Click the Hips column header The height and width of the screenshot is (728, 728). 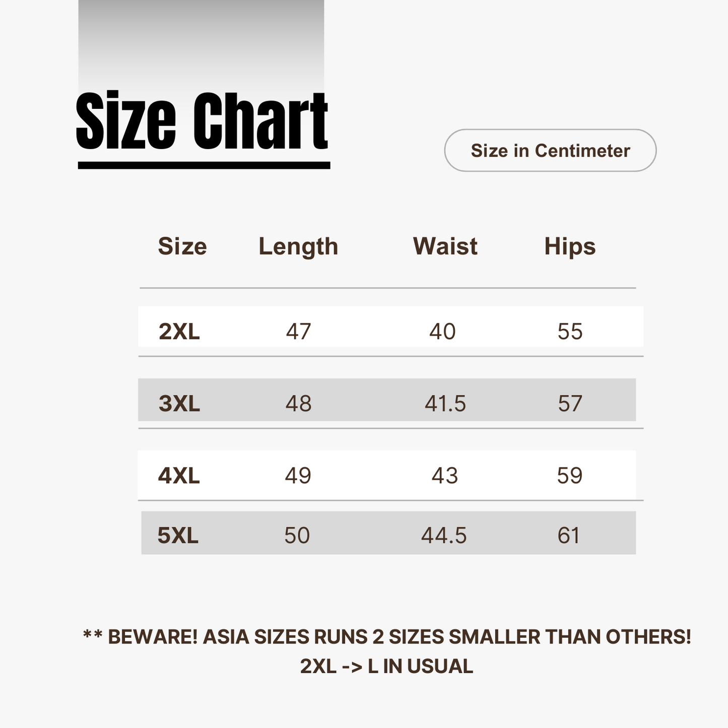pos(570,246)
